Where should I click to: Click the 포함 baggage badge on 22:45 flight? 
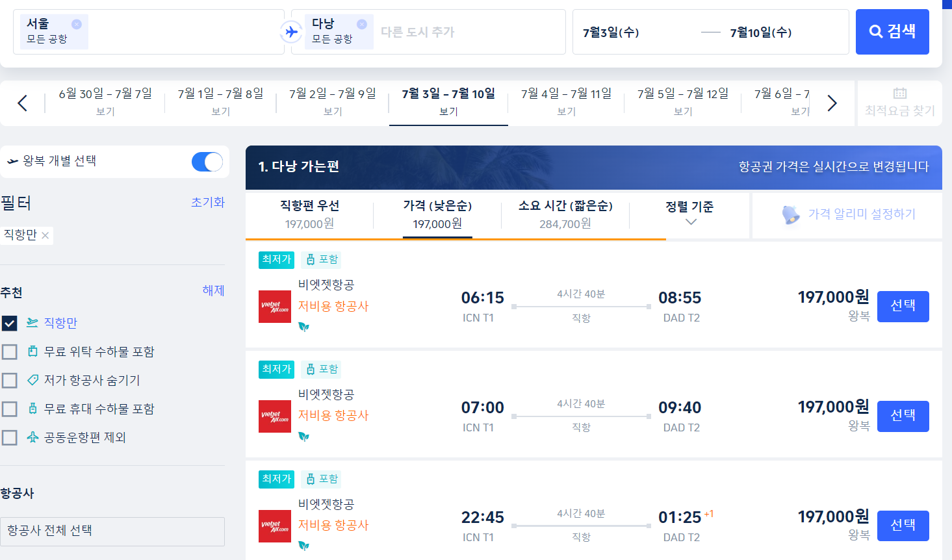[321, 479]
